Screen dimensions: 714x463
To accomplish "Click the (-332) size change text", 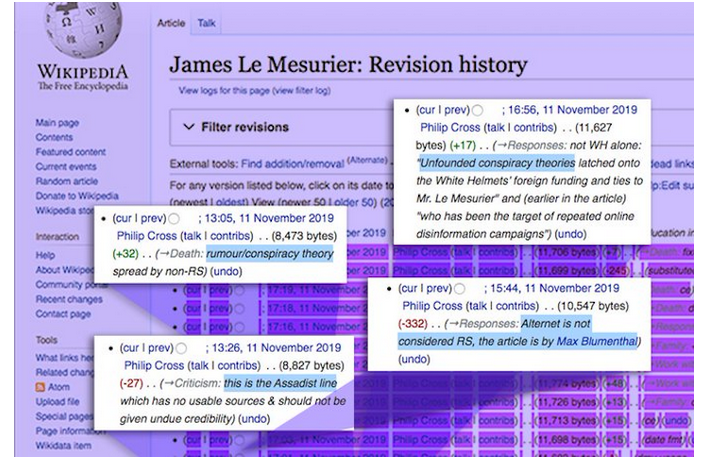I will [x=413, y=324].
